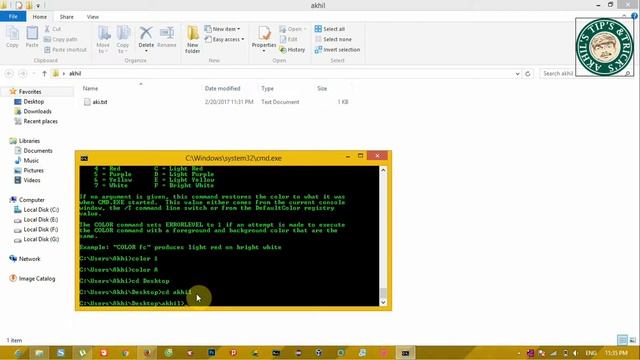Switch to the View ribbon tab
Viewport: 640px width, 360px height.
tap(93, 17)
